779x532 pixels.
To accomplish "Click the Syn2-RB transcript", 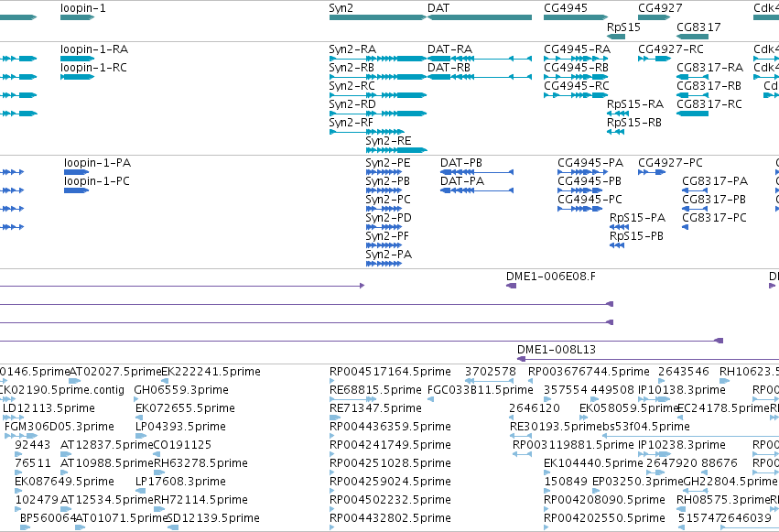I will coord(377,77).
